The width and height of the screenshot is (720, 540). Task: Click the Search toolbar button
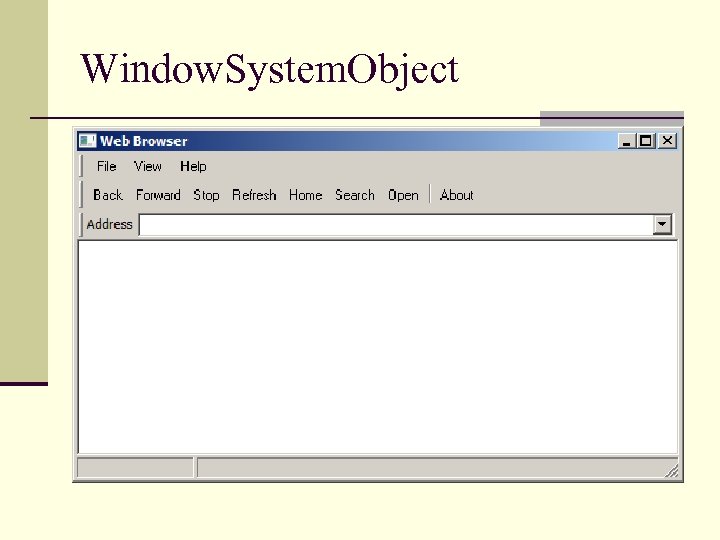[354, 195]
